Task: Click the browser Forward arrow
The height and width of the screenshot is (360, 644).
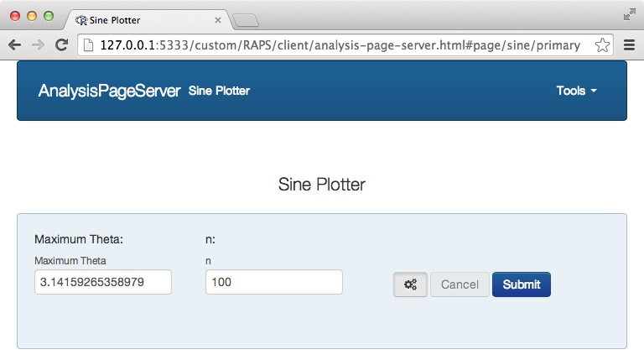Action: tap(38, 45)
